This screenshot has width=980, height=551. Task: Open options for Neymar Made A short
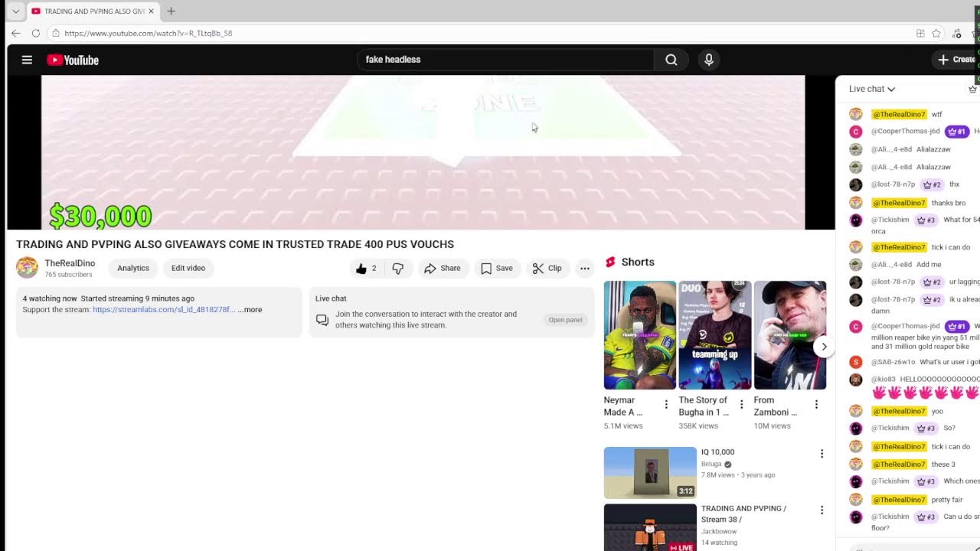click(x=666, y=404)
